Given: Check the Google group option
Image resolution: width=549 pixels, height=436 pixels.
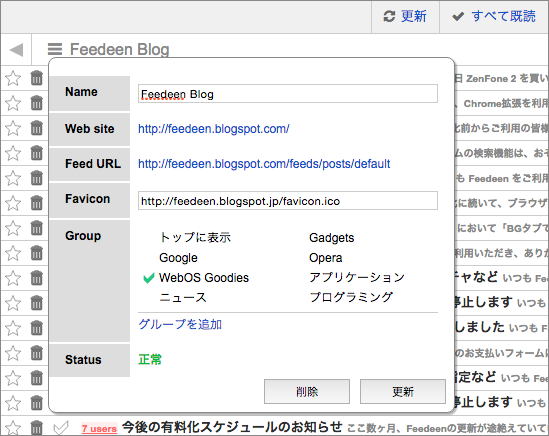Looking at the screenshot, I should (178, 258).
